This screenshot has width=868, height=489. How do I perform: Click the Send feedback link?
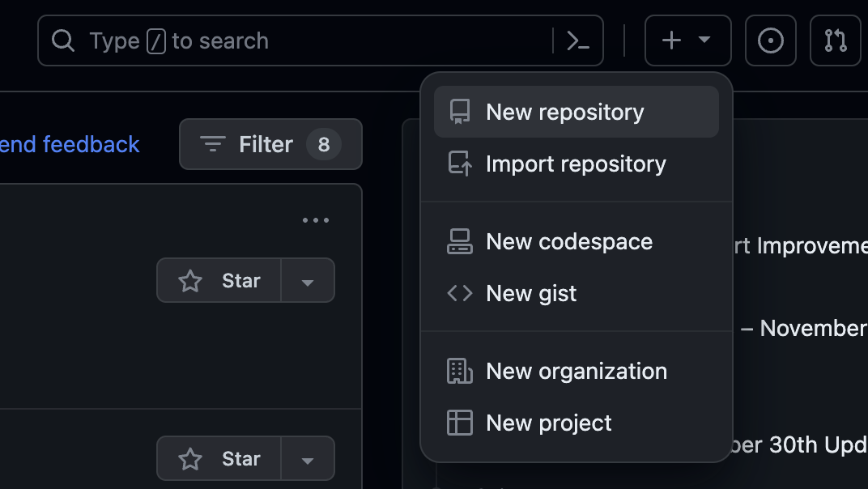tap(69, 144)
